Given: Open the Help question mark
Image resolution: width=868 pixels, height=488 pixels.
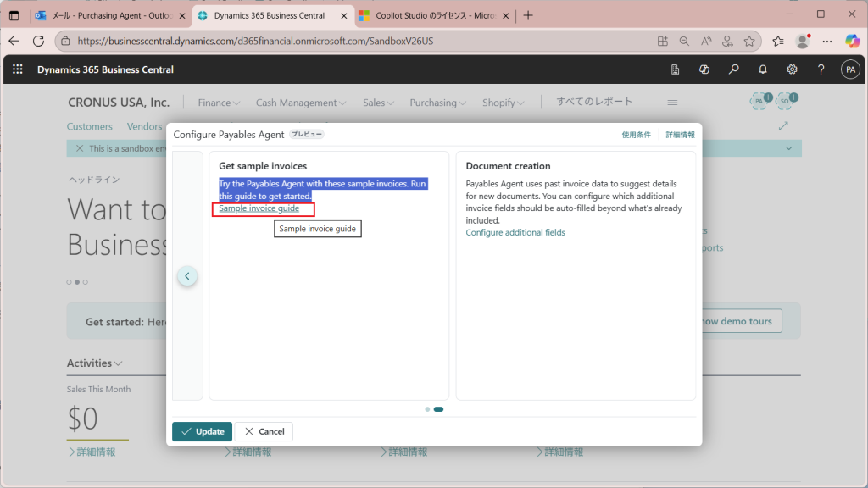Looking at the screenshot, I should pos(821,69).
